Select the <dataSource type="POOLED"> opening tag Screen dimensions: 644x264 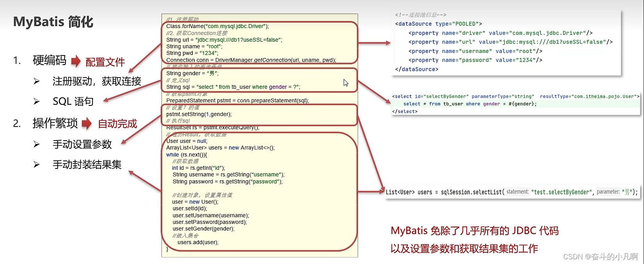pos(438,24)
